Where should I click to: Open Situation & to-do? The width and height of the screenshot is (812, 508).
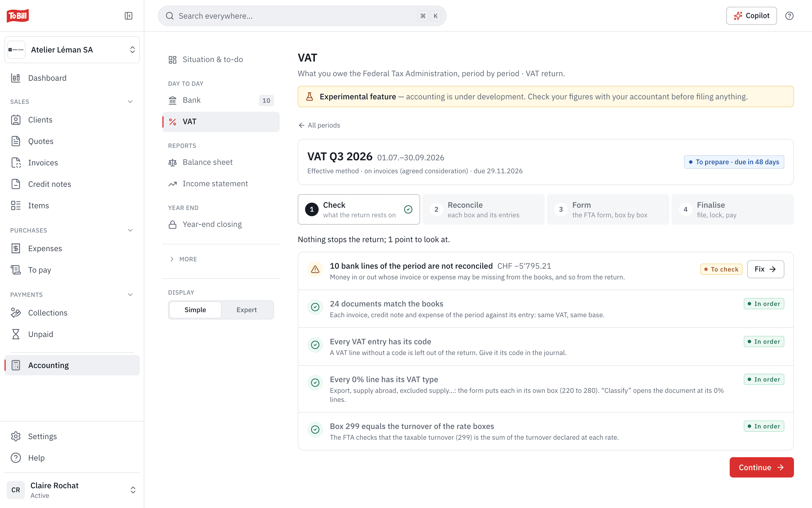(221, 60)
